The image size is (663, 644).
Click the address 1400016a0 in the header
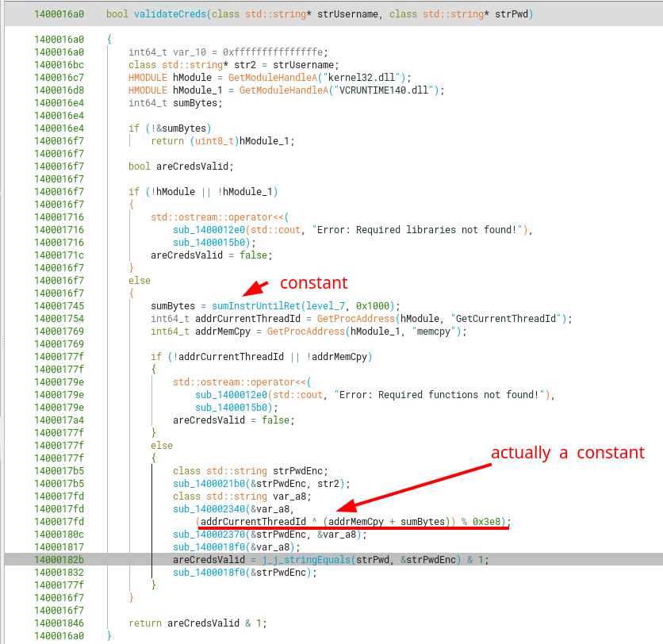59,15
